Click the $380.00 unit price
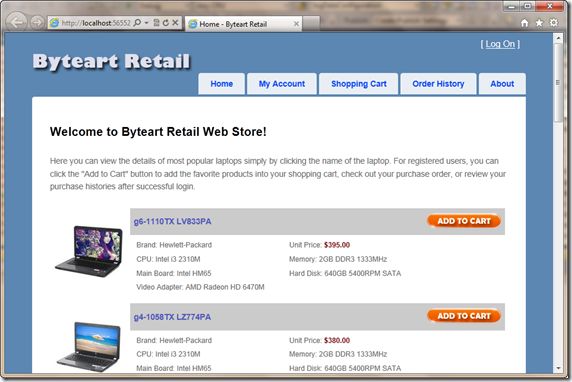The image size is (572, 382). (337, 340)
